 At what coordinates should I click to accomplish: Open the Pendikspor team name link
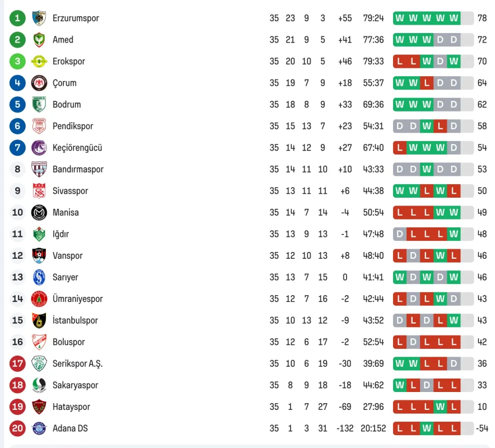point(73,126)
